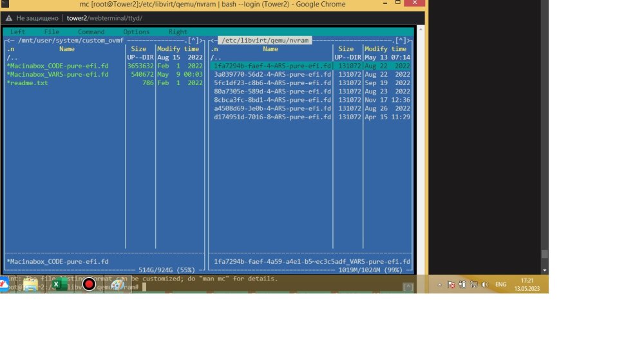644x363 pixels.
Task: Switch ENG input language indicator
Action: 500,284
